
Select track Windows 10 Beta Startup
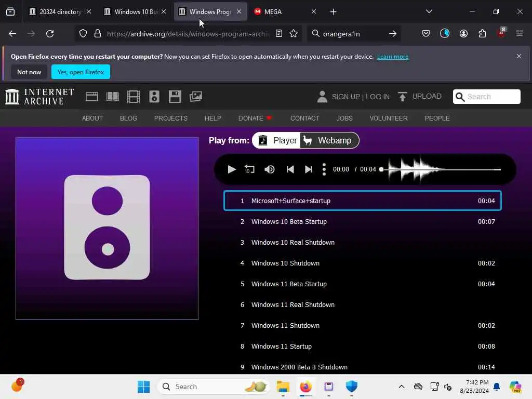click(x=362, y=221)
